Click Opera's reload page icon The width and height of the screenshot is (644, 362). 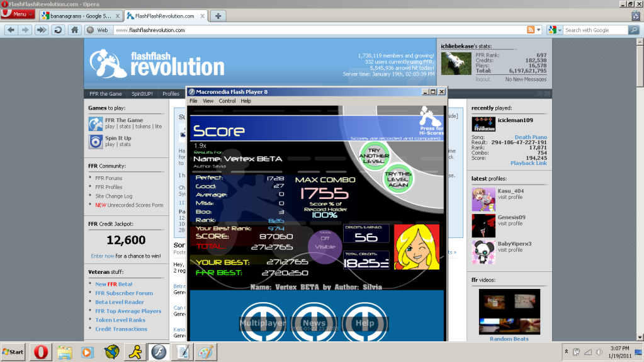pyautogui.click(x=58, y=30)
